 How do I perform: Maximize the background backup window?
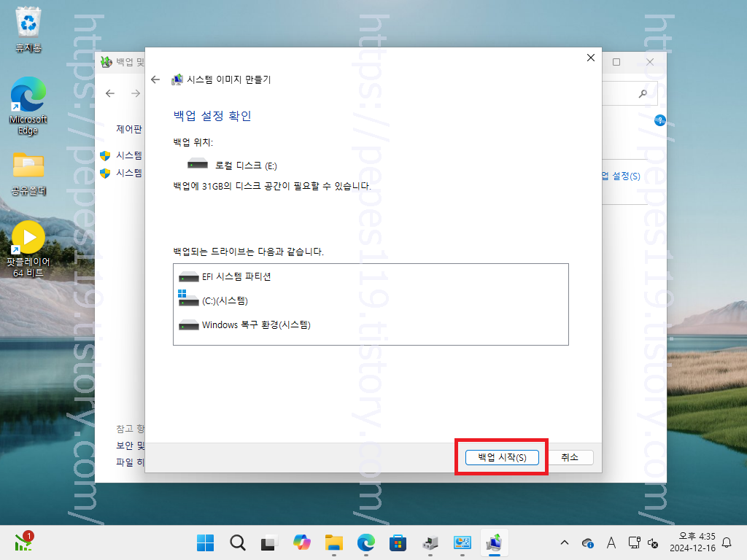pos(616,62)
